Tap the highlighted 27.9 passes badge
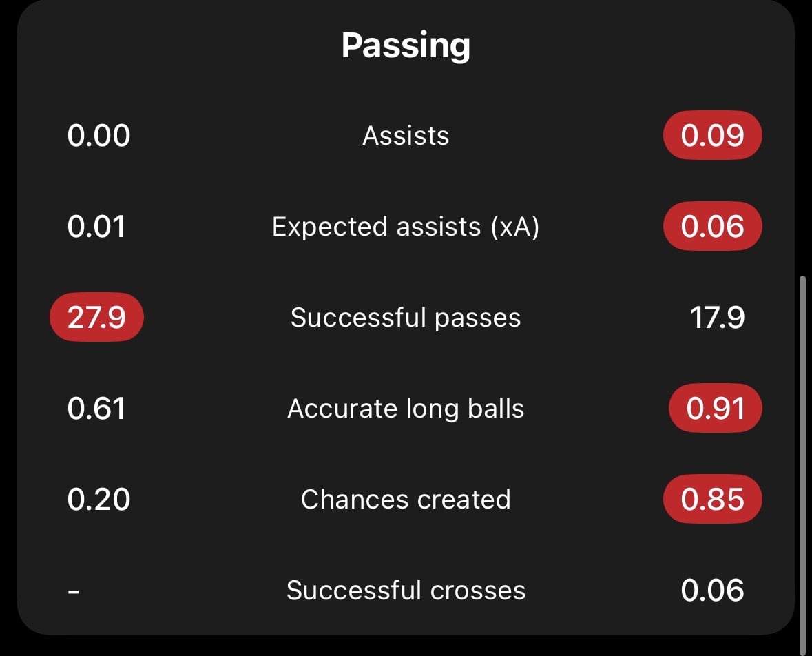Viewport: 812px width, 656px height. coord(97,317)
